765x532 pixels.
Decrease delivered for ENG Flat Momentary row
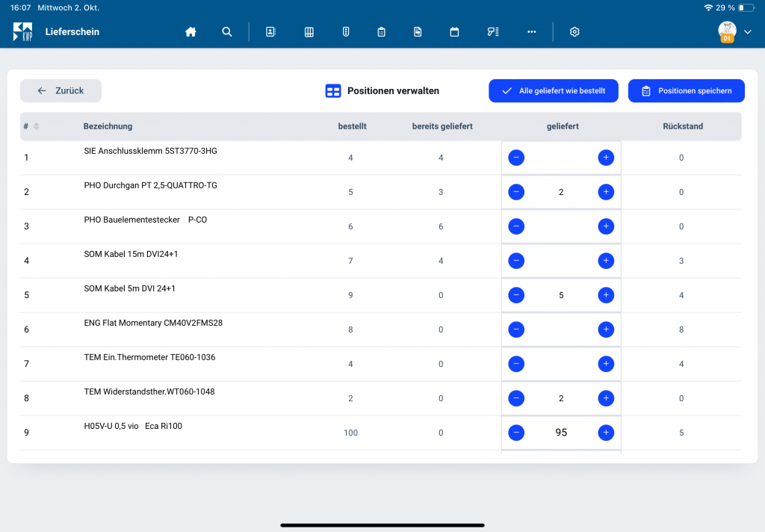[516, 330]
